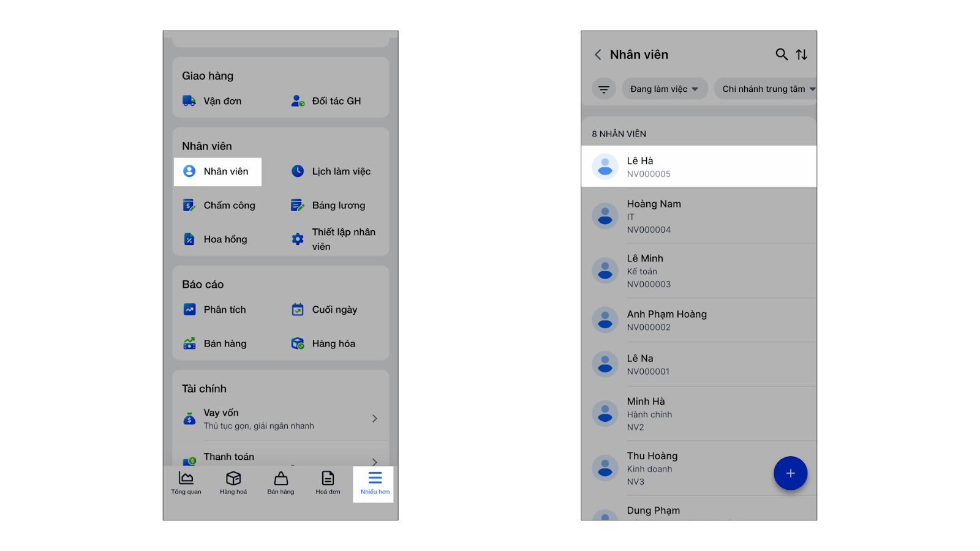This screenshot has width=980, height=551.
Task: Open Lê Hà's avatar
Action: (605, 167)
